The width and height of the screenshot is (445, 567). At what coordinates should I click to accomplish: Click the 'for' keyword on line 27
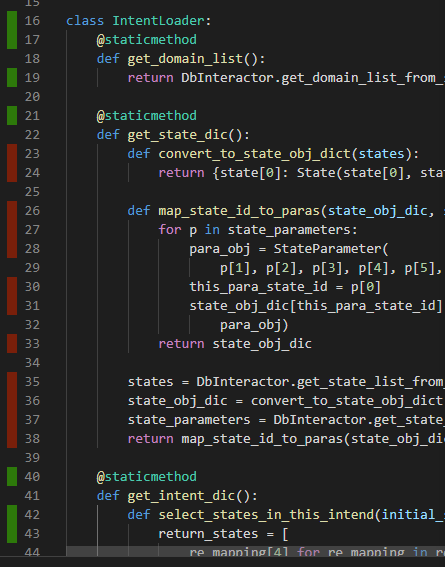[x=170, y=230]
